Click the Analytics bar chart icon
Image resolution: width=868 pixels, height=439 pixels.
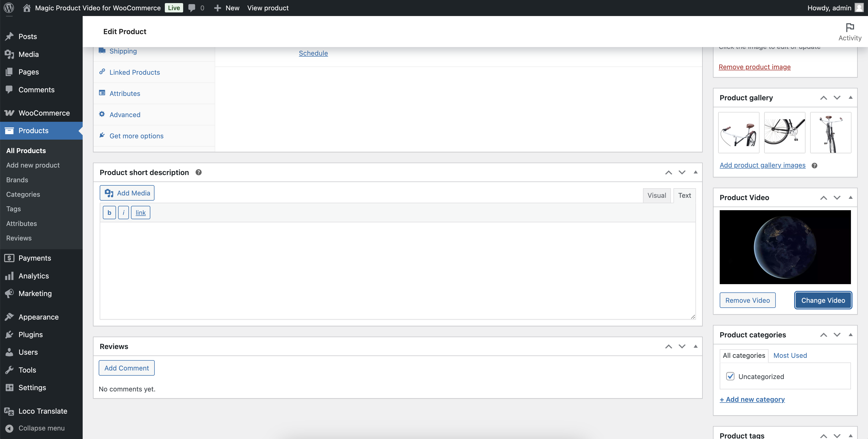click(10, 276)
